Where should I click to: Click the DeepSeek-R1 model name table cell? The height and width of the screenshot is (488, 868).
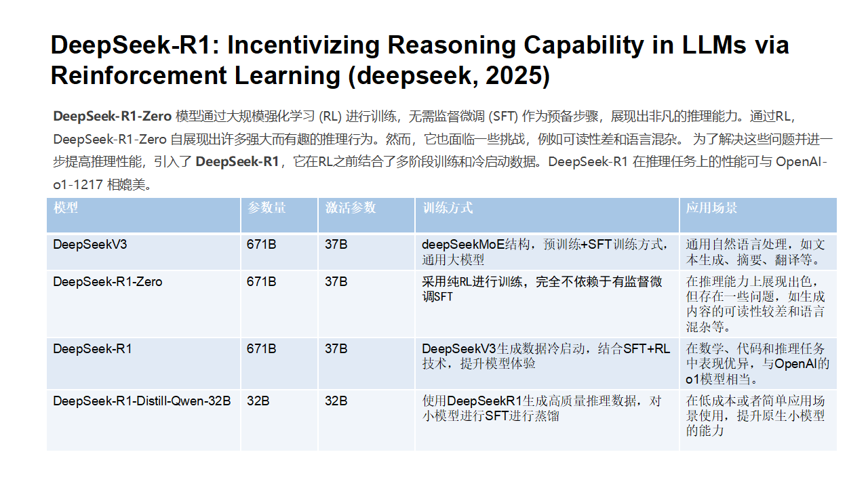(144, 363)
